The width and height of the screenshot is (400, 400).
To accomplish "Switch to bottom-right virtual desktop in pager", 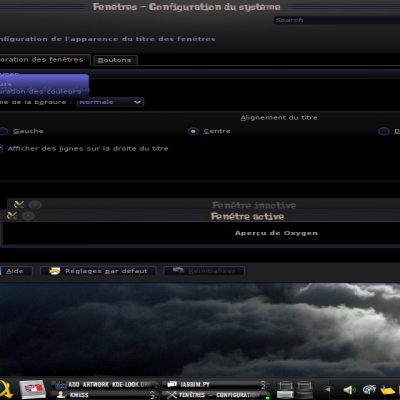I will tap(304, 395).
